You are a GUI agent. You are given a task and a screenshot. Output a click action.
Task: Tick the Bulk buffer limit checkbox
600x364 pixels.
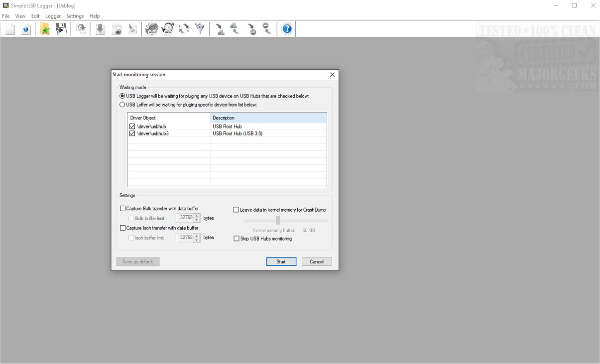point(131,218)
